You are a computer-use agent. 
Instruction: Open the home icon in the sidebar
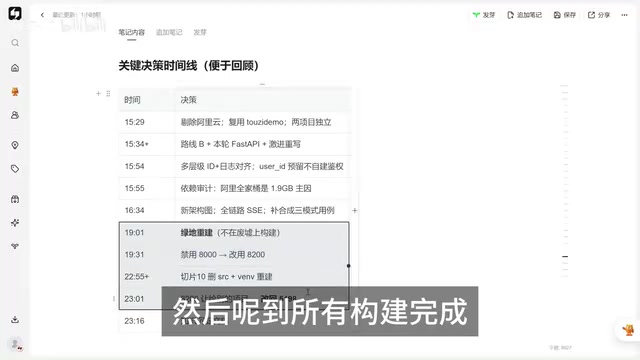point(15,68)
